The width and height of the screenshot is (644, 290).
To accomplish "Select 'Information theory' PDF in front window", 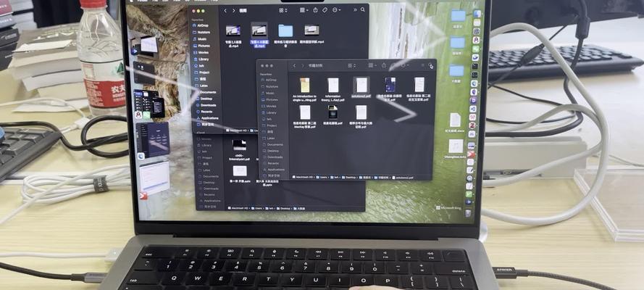I will pyautogui.click(x=333, y=85).
